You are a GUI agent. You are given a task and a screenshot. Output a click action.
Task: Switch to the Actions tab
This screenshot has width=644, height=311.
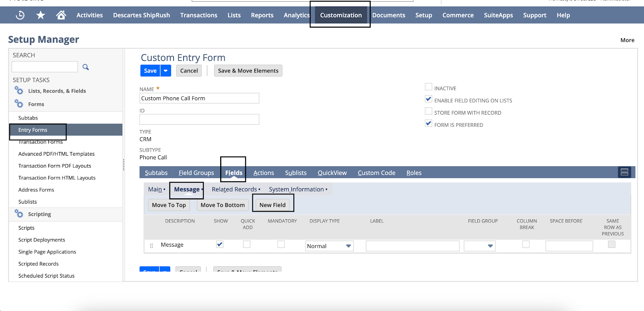coord(264,173)
